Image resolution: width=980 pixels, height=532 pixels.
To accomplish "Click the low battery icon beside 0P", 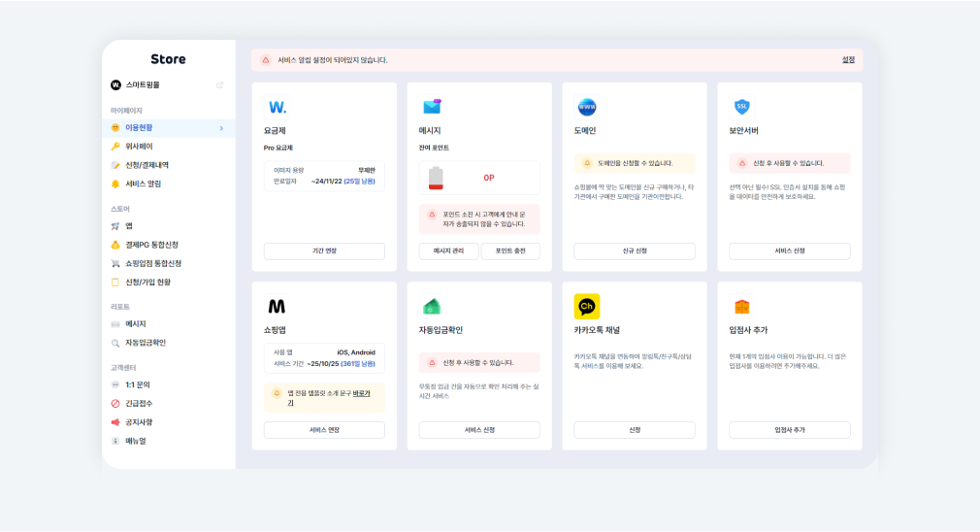I will click(x=436, y=179).
